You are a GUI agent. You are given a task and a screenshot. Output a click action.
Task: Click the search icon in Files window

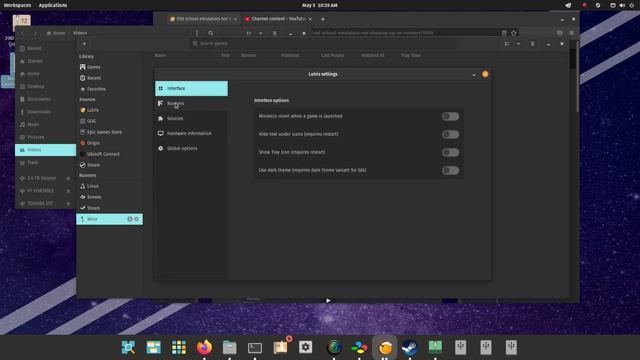(211, 33)
